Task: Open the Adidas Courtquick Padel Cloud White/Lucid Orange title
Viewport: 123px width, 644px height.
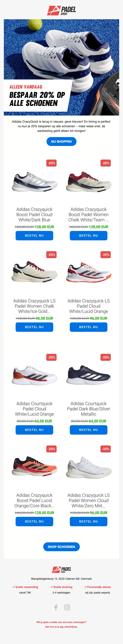Action: [x=34, y=409]
